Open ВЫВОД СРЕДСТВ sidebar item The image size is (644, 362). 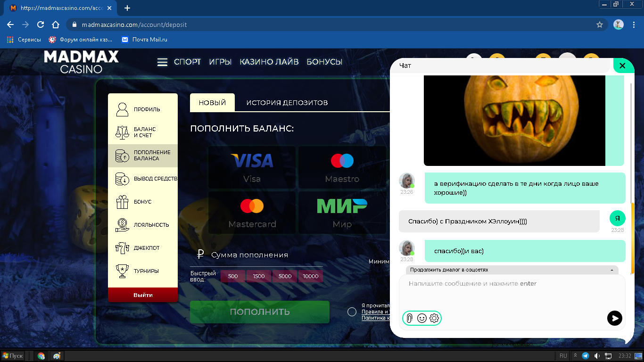coord(143,179)
